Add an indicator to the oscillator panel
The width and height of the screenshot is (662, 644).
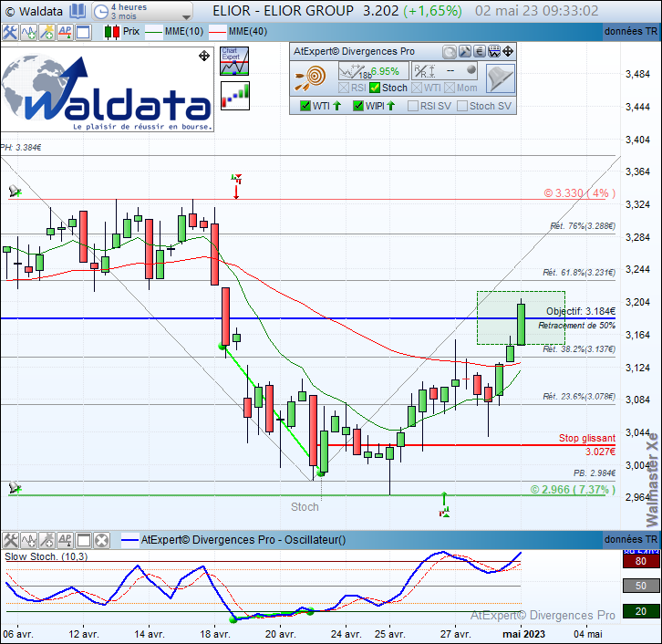pyautogui.click(x=28, y=540)
